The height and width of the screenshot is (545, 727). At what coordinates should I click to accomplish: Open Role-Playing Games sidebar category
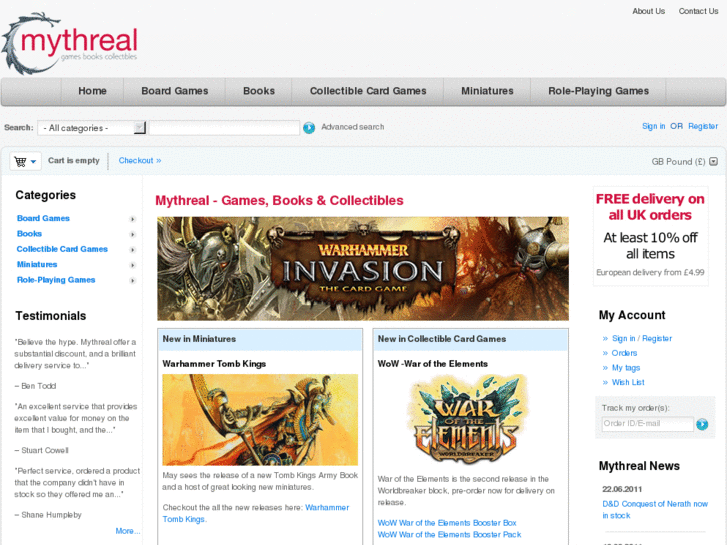point(56,280)
